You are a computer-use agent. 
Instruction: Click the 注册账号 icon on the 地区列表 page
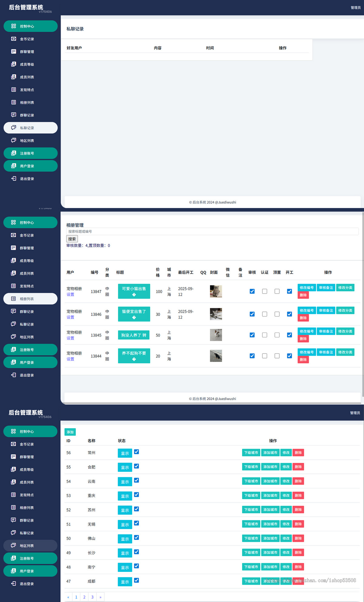(13, 558)
